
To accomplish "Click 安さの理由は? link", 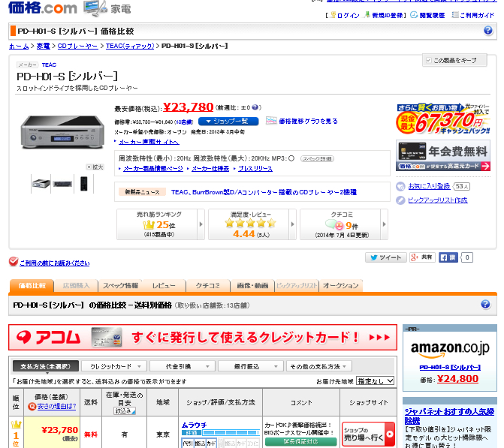I will 56,407.
